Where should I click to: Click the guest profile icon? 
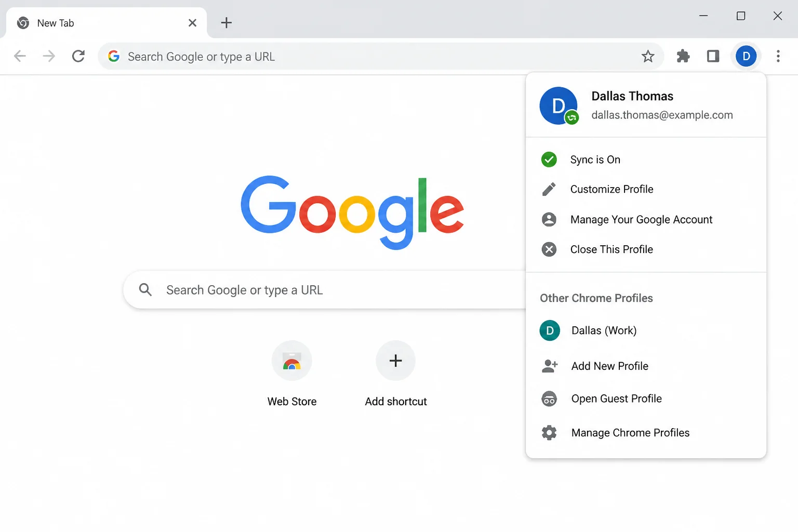point(549,398)
